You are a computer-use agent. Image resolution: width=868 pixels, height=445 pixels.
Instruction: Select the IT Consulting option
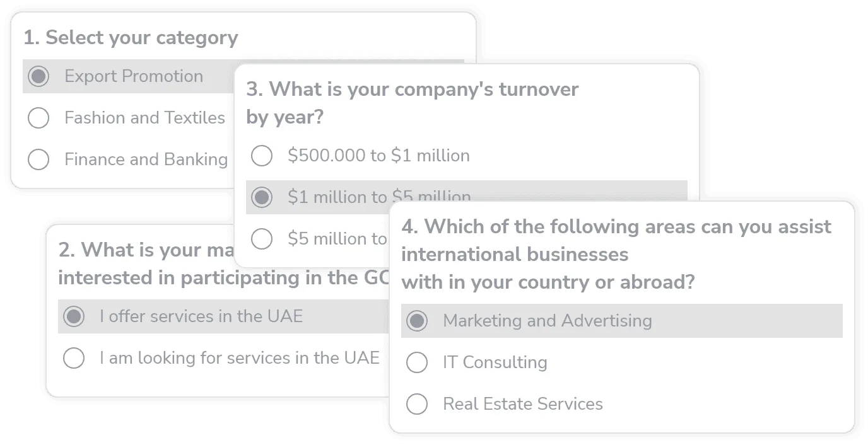click(417, 362)
